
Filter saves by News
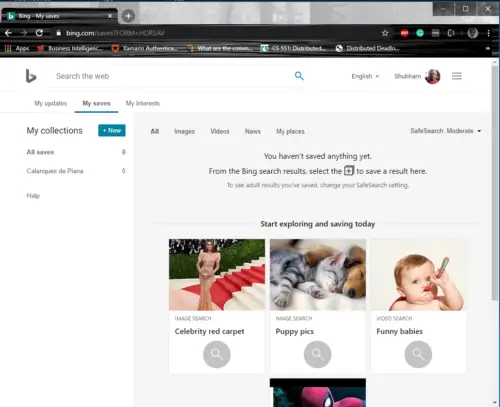click(253, 131)
